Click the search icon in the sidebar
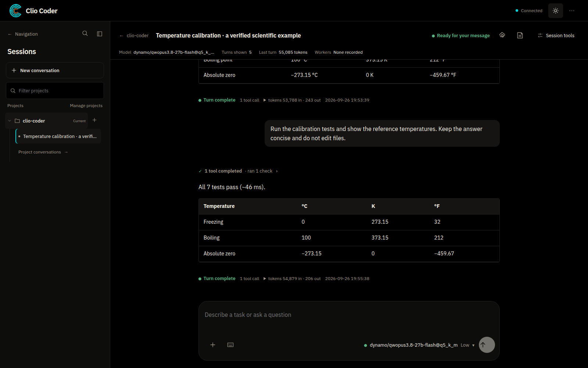588x368 pixels. point(85,33)
